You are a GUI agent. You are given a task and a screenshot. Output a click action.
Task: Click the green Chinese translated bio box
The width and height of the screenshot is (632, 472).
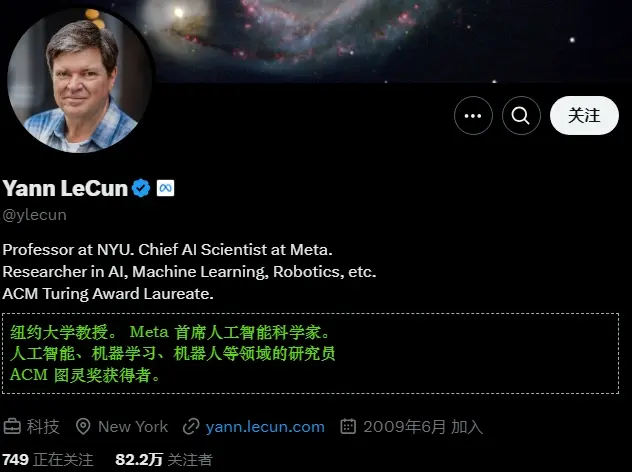[310, 353]
